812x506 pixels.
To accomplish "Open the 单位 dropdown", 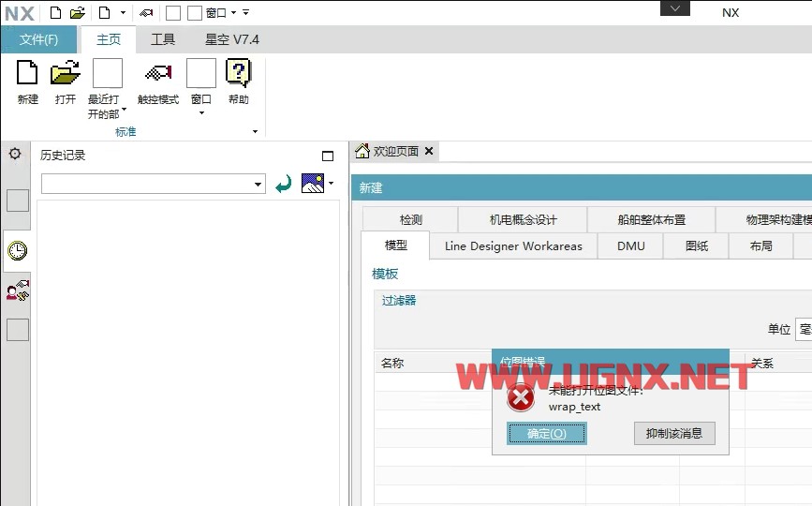I will tap(804, 330).
